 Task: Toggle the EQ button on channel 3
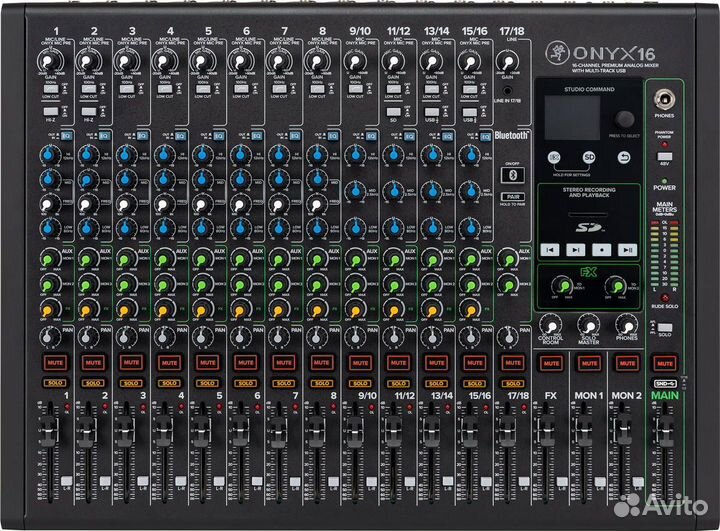point(143,135)
